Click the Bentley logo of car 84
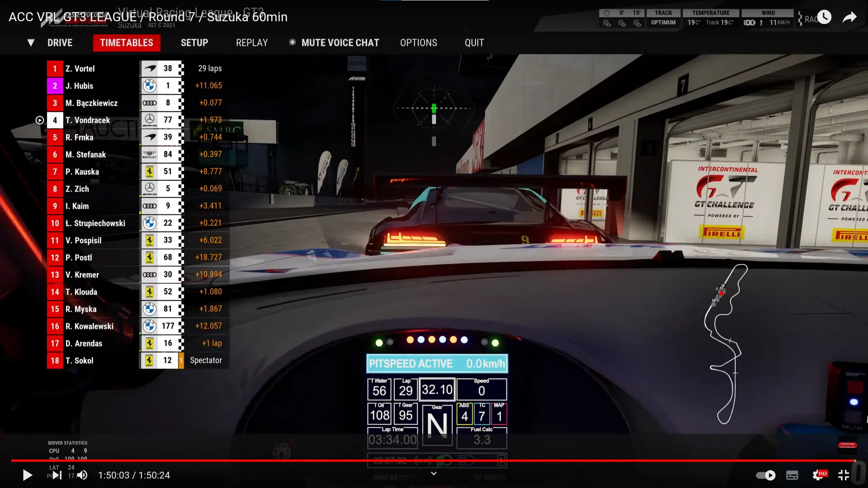 click(150, 155)
